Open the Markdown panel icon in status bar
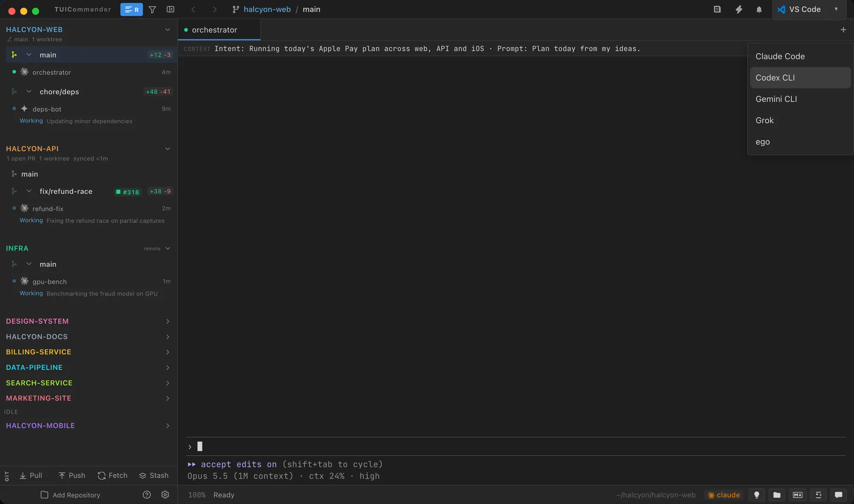Viewport: 854px width, 504px height. click(798, 495)
